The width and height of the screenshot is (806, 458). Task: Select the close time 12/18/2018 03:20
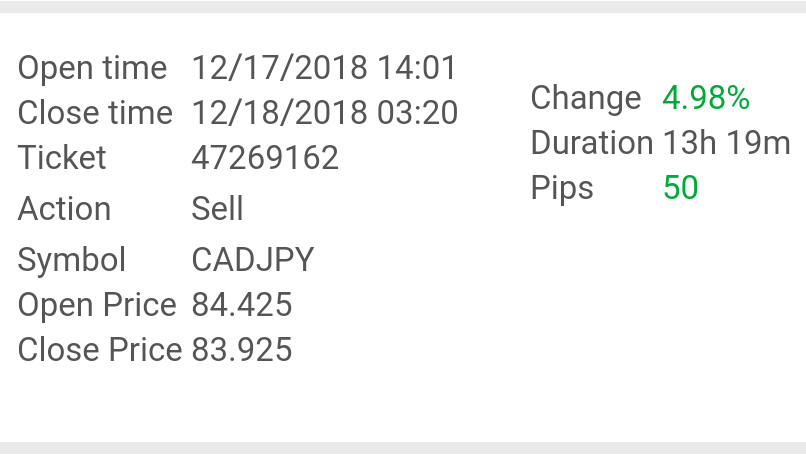[x=324, y=113]
